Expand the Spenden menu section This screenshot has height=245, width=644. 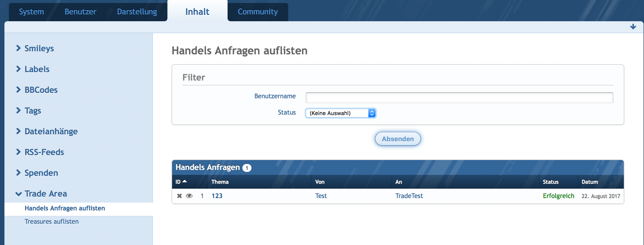click(37, 173)
